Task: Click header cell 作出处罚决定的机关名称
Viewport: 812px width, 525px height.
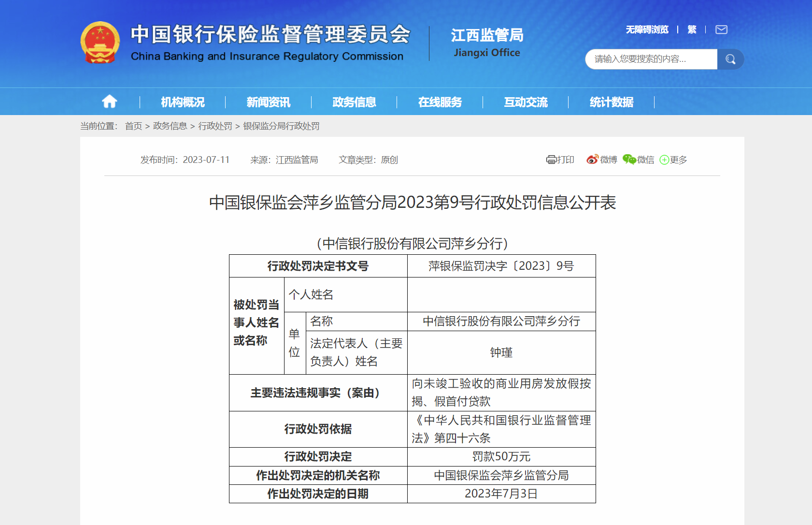Action: 318,475
